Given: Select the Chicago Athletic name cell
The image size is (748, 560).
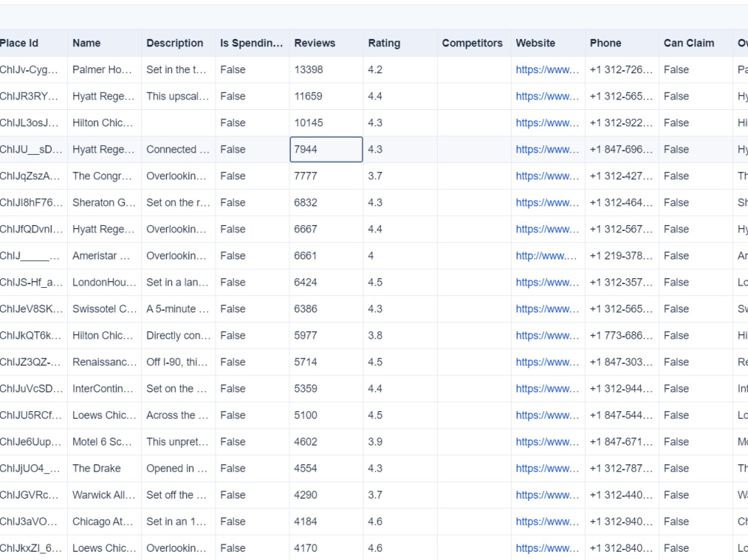Looking at the screenshot, I should (x=105, y=521).
